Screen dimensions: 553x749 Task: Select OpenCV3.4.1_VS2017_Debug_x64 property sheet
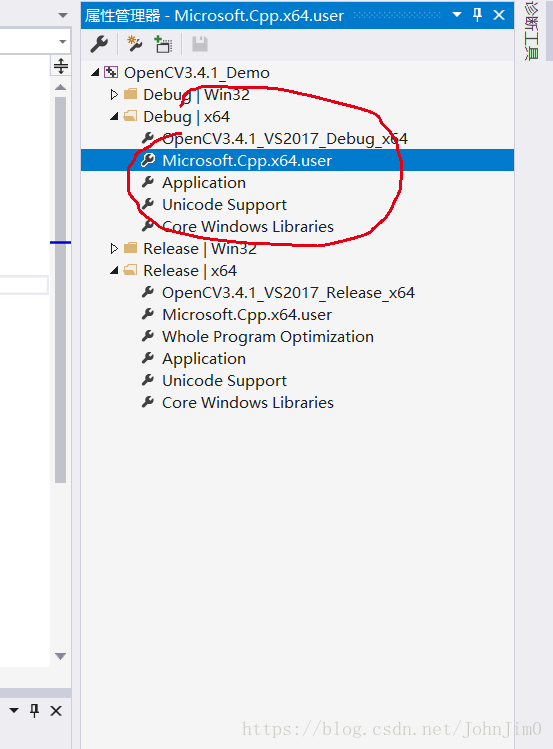click(285, 139)
